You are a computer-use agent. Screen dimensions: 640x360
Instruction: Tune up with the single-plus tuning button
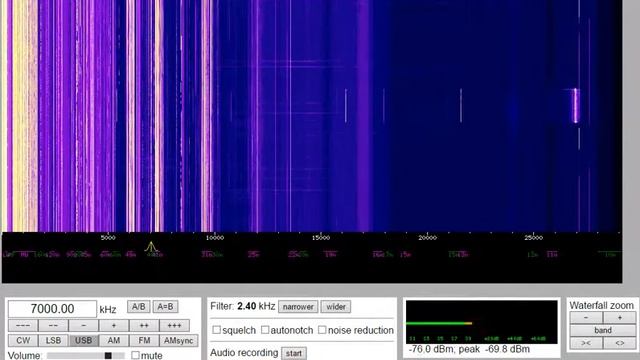[113, 325]
